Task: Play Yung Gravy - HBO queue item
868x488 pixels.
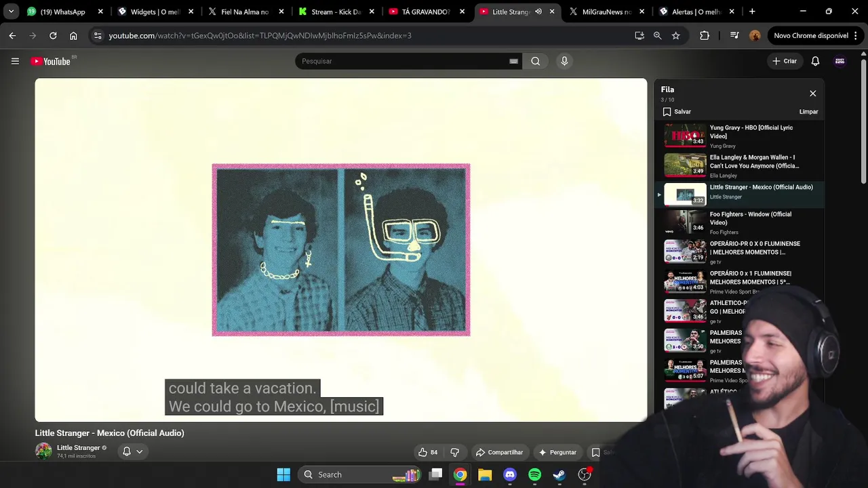Action: [739, 136]
